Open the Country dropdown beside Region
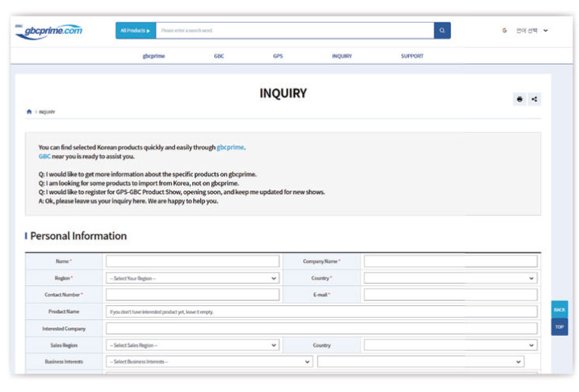Viewport: 579px width, 392px height. point(450,278)
